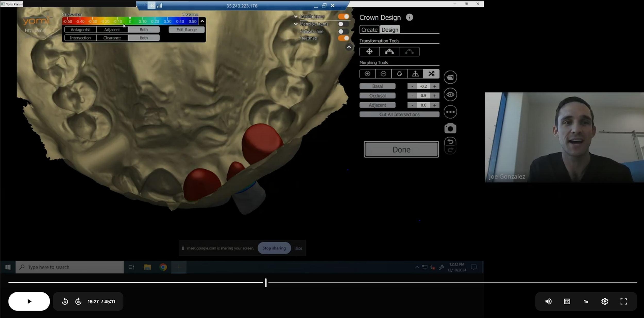Click the camera screenshot icon
The height and width of the screenshot is (318, 644).
(x=450, y=128)
